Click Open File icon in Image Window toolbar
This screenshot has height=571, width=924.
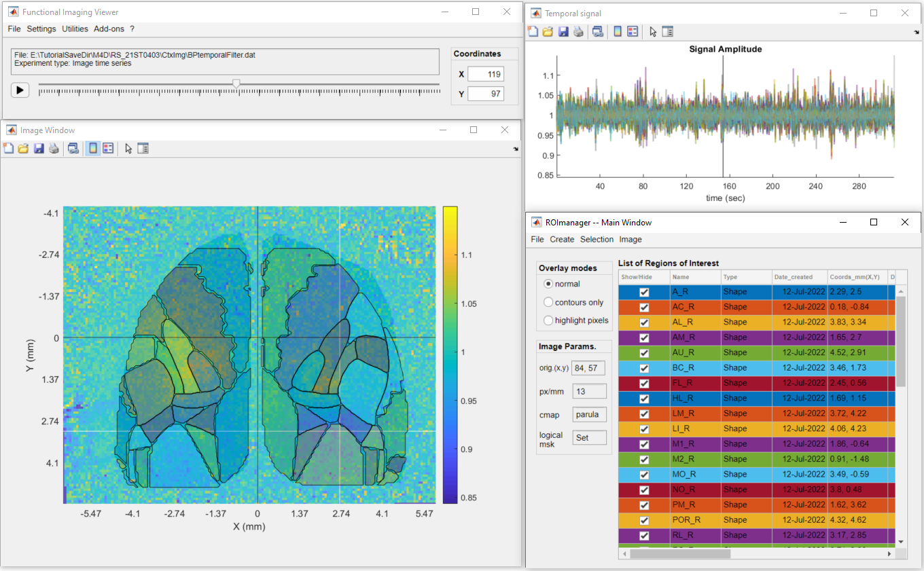click(23, 149)
